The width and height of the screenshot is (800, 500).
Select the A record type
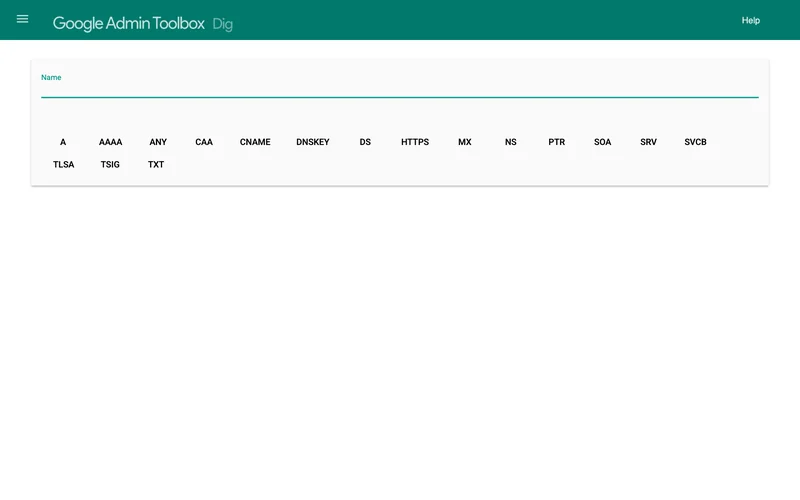[x=63, y=142]
